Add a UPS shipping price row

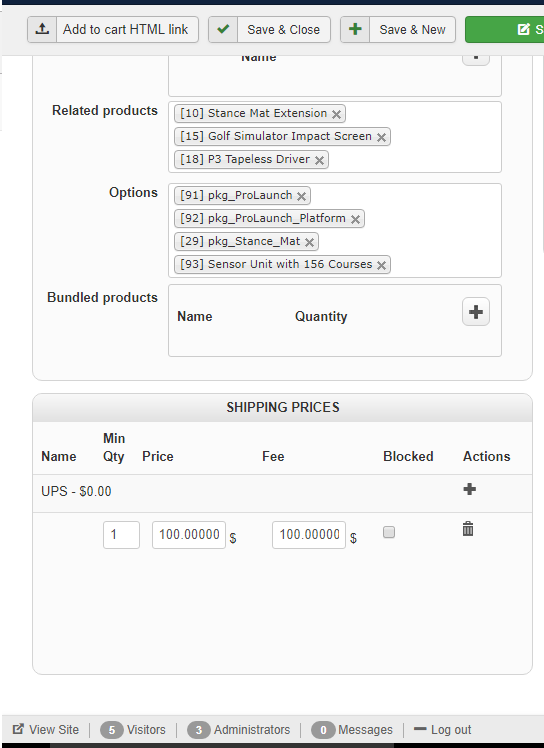point(470,489)
